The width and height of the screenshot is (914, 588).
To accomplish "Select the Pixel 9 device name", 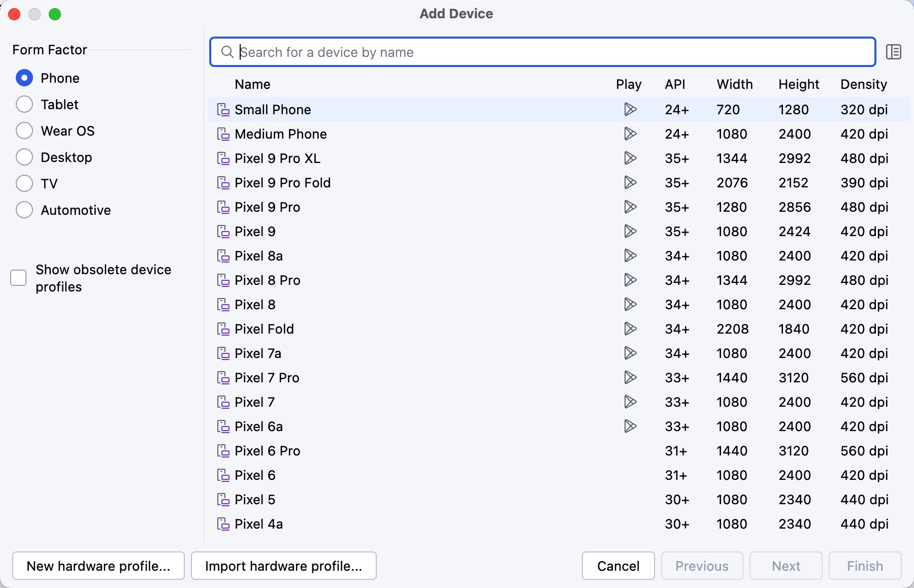I will 255,232.
